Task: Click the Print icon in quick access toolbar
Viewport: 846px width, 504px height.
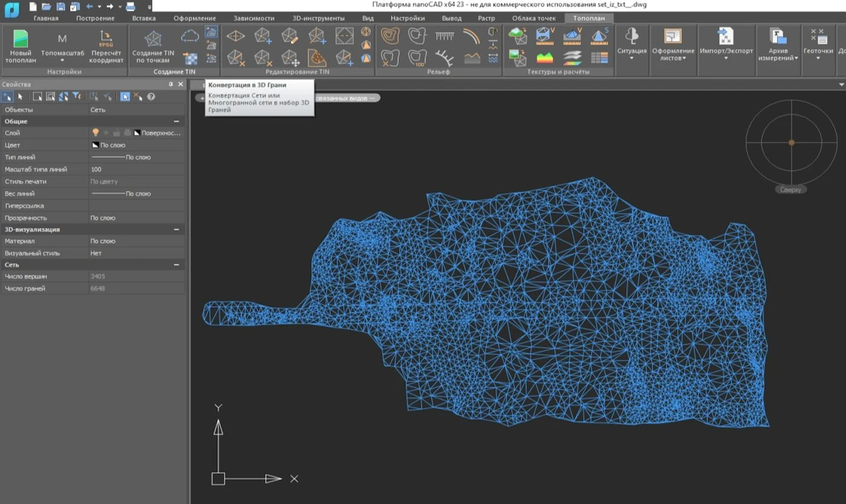Action: [x=130, y=7]
